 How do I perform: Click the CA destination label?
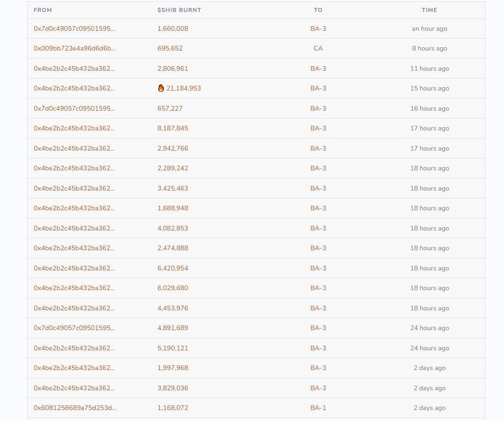pos(318,48)
